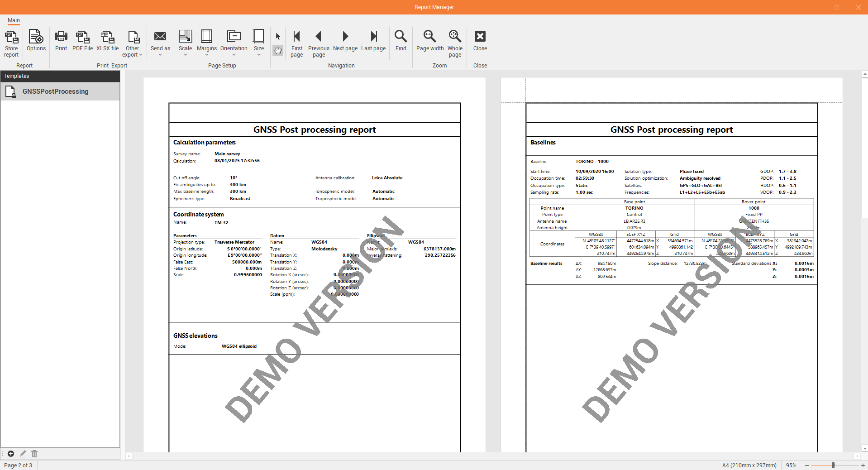Expand the Orientation dropdown
The image size is (868, 470).
pyautogui.click(x=234, y=43)
